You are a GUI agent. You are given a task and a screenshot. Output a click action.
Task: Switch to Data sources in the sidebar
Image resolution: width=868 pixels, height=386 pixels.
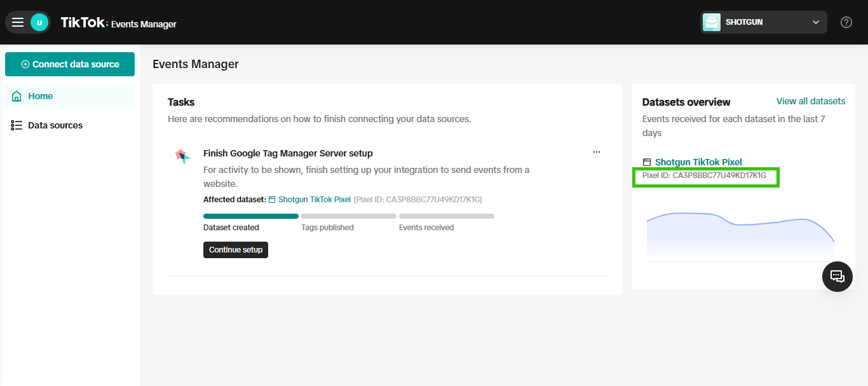tap(55, 125)
